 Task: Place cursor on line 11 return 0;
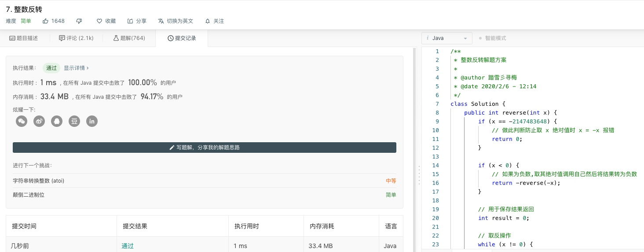(507, 139)
